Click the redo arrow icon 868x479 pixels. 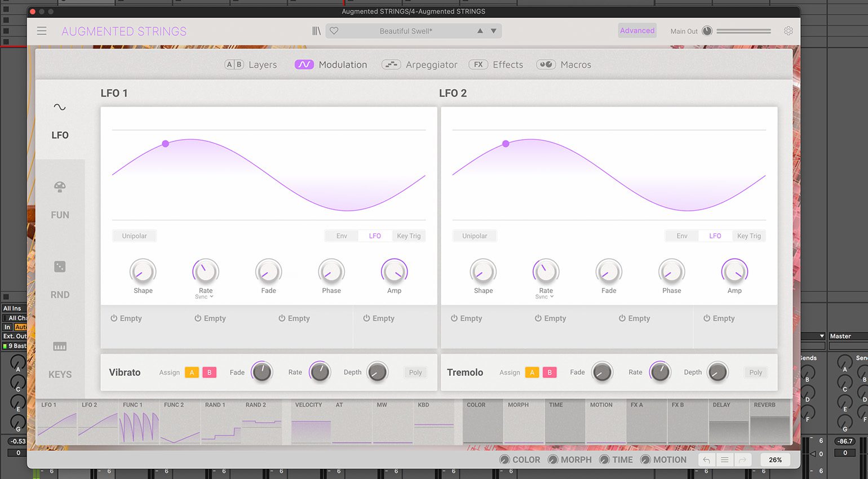[x=742, y=460]
